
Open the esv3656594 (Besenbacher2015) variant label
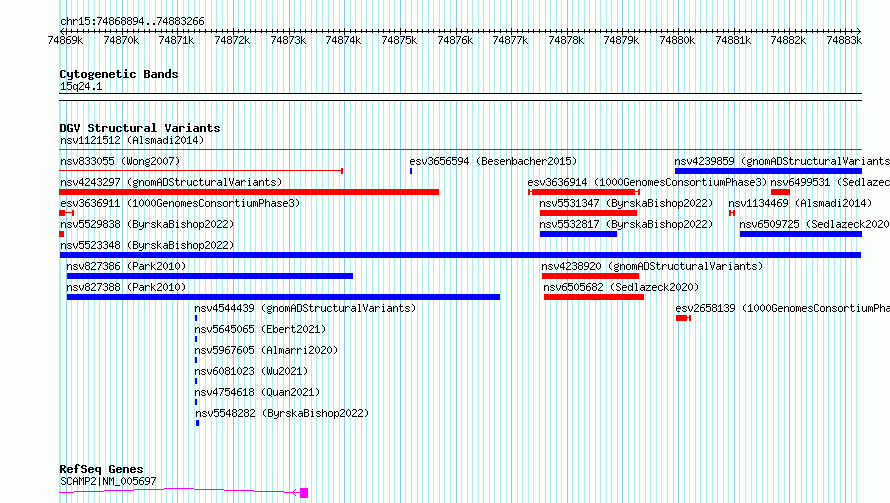[x=493, y=161]
